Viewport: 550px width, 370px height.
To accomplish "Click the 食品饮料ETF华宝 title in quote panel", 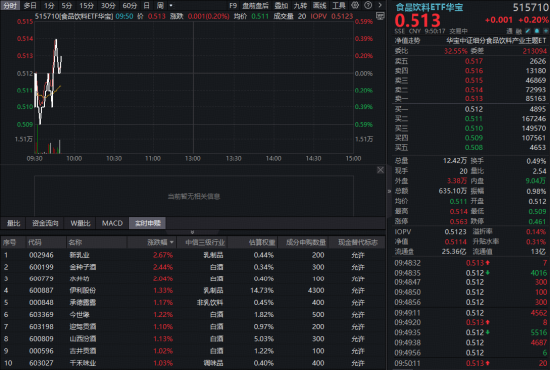I will 429,7.
